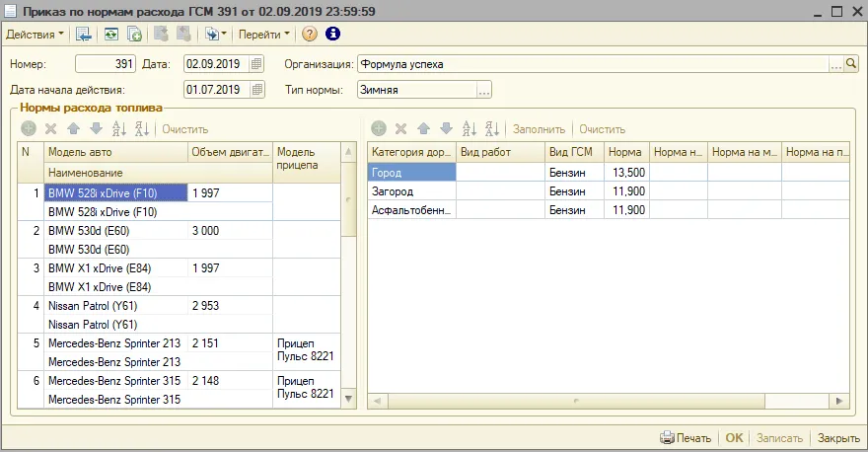Viewport: 868px width, 452px height.
Task: Click the Печать button
Action: [x=686, y=437]
